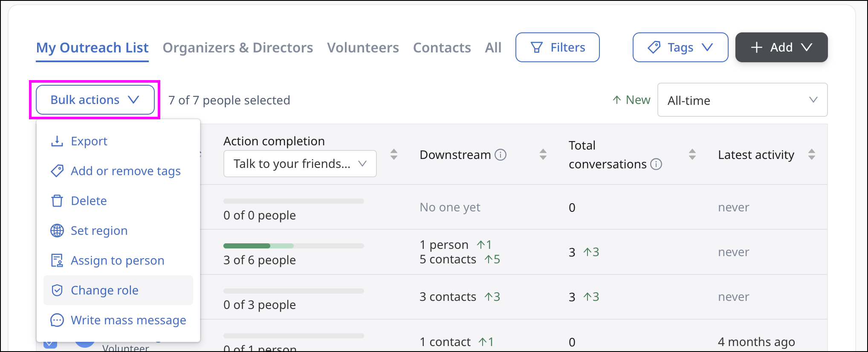The image size is (868, 352).
Task: Click the Set region globe icon
Action: 57,231
